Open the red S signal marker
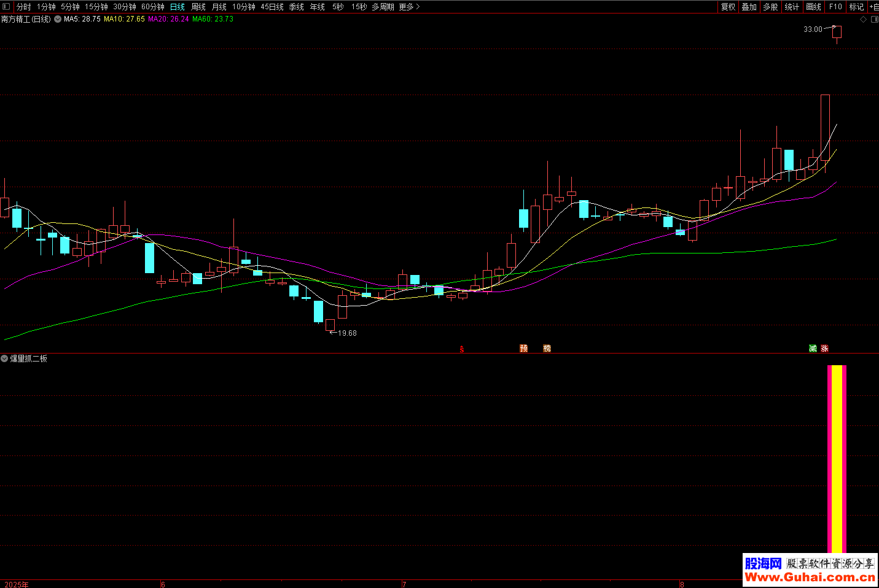 click(462, 349)
